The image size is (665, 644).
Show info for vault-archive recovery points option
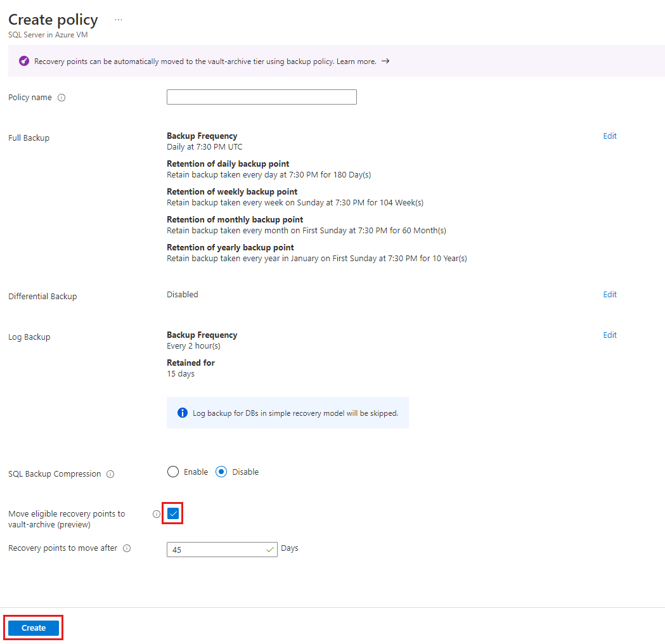click(x=157, y=514)
